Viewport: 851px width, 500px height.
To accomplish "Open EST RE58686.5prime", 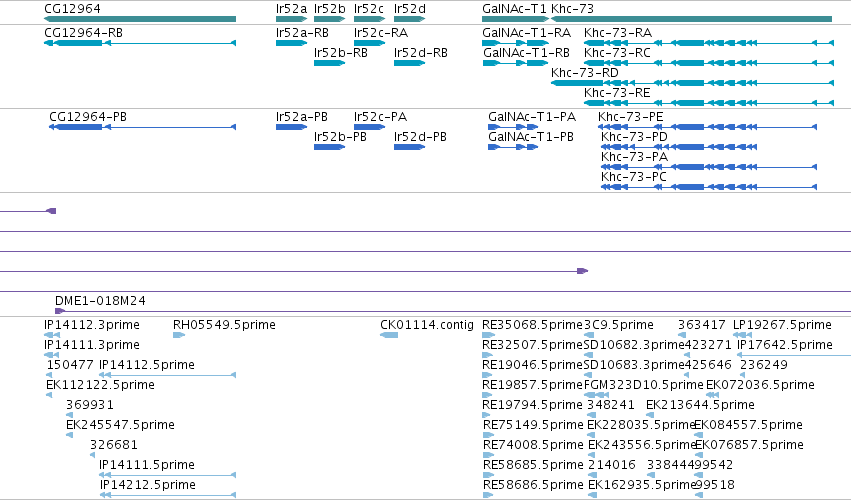I will click(533, 485).
